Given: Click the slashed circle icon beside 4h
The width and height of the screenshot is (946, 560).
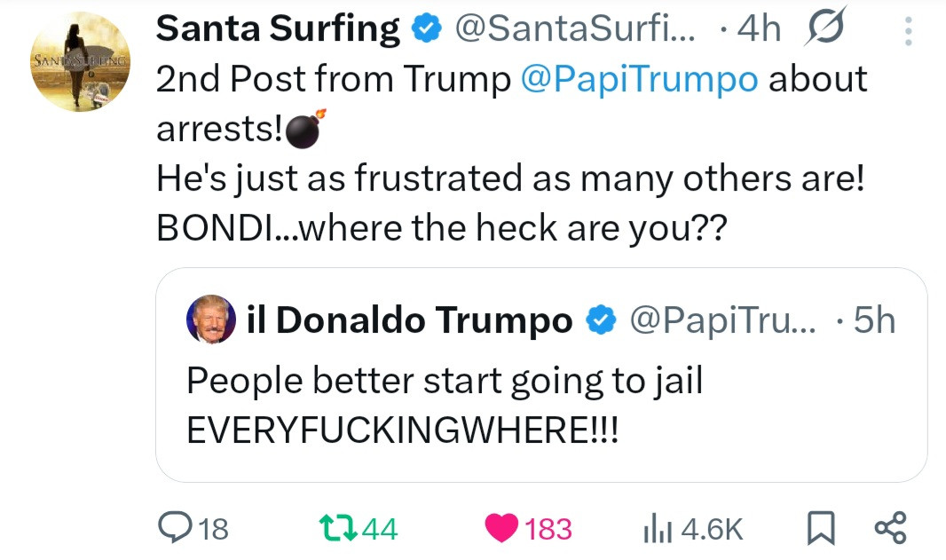Looking at the screenshot, I should pos(825,29).
